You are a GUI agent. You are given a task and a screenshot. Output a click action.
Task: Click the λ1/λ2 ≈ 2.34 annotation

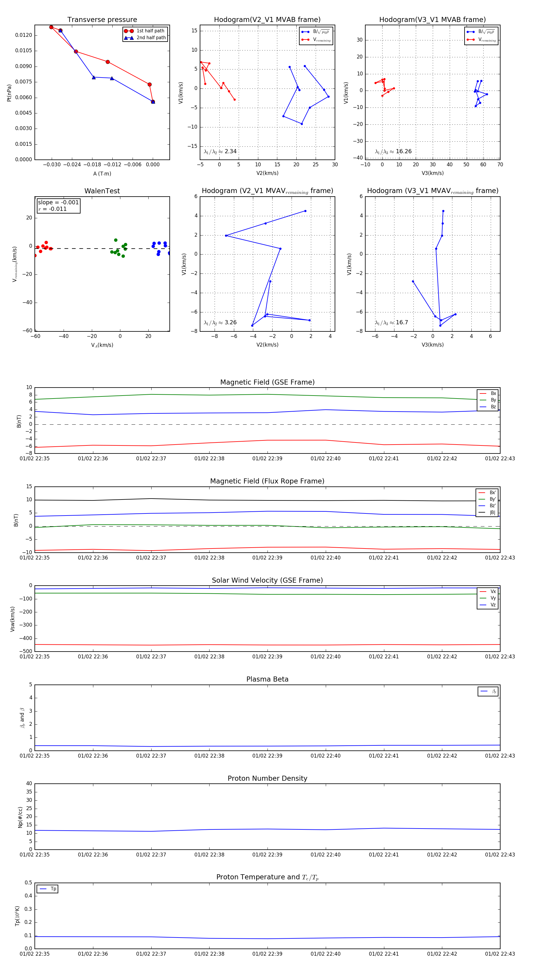pos(220,151)
